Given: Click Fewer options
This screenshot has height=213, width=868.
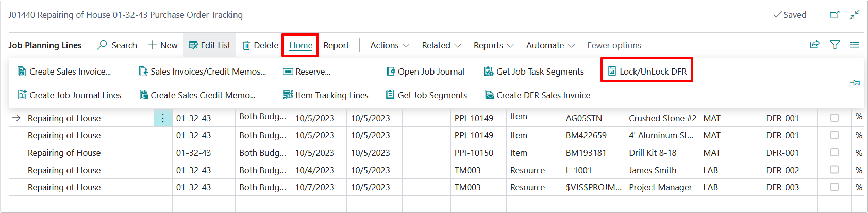Looking at the screenshot, I should point(614,45).
